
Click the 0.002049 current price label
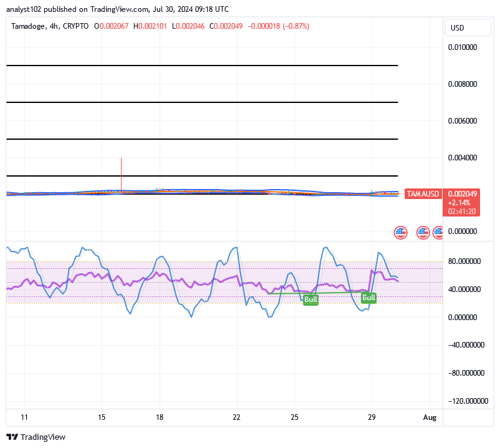coord(463,193)
